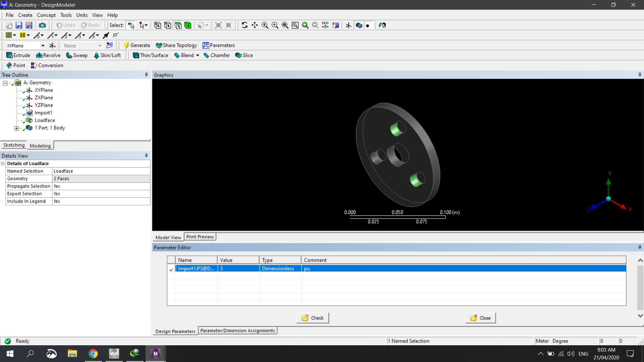Image resolution: width=644 pixels, height=362 pixels.
Task: Click the image capture camera icon
Action: coord(42,25)
